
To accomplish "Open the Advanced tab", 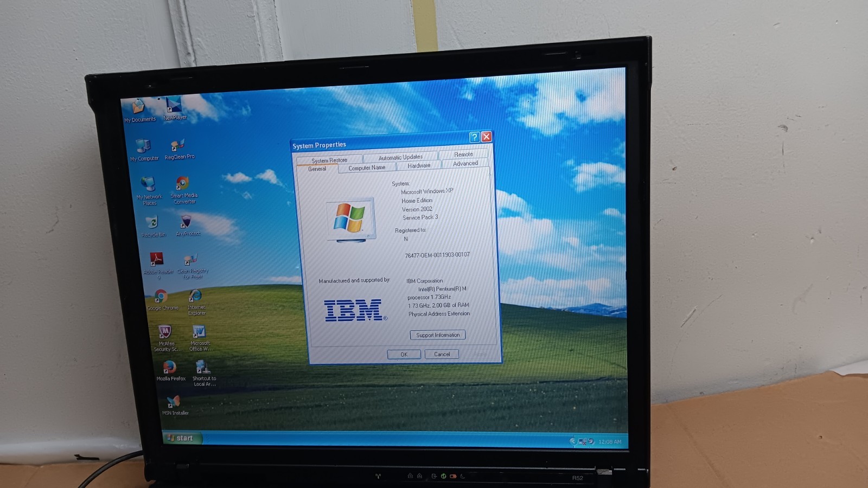I will click(465, 163).
